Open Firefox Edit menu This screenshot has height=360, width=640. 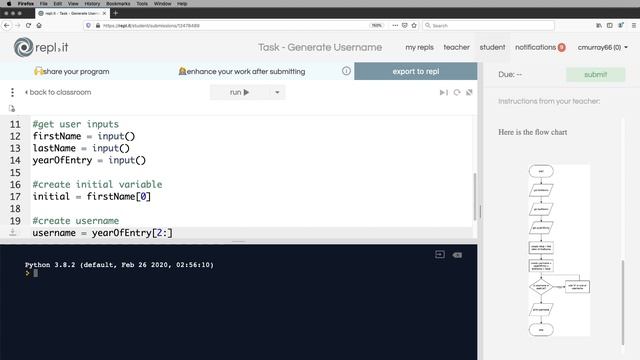[58, 3]
